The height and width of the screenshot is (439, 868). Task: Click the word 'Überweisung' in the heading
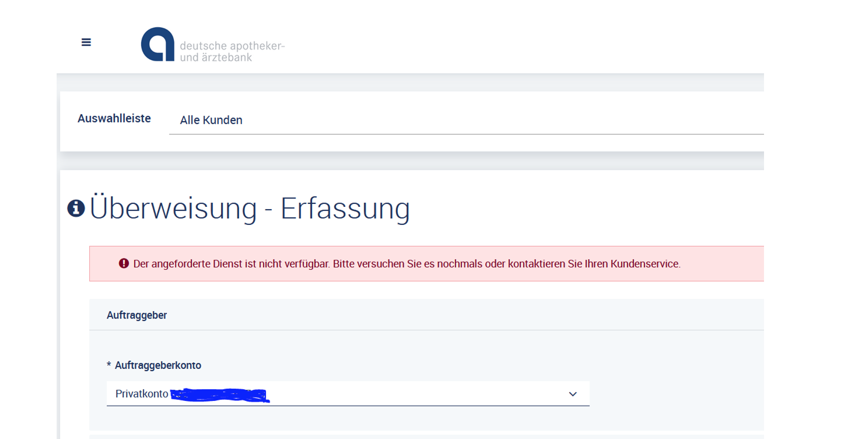[173, 209]
